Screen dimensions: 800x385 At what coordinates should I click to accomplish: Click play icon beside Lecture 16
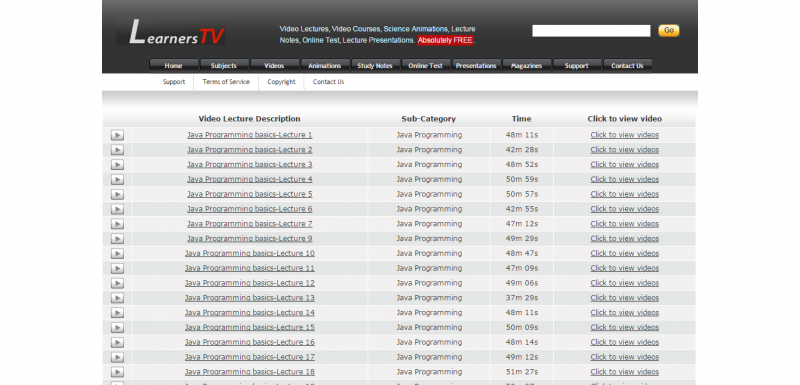(117, 342)
